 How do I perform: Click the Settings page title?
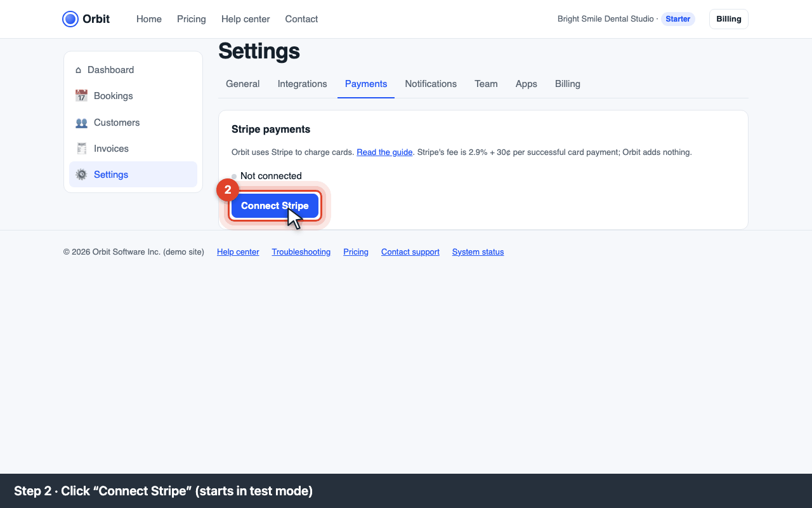click(259, 51)
